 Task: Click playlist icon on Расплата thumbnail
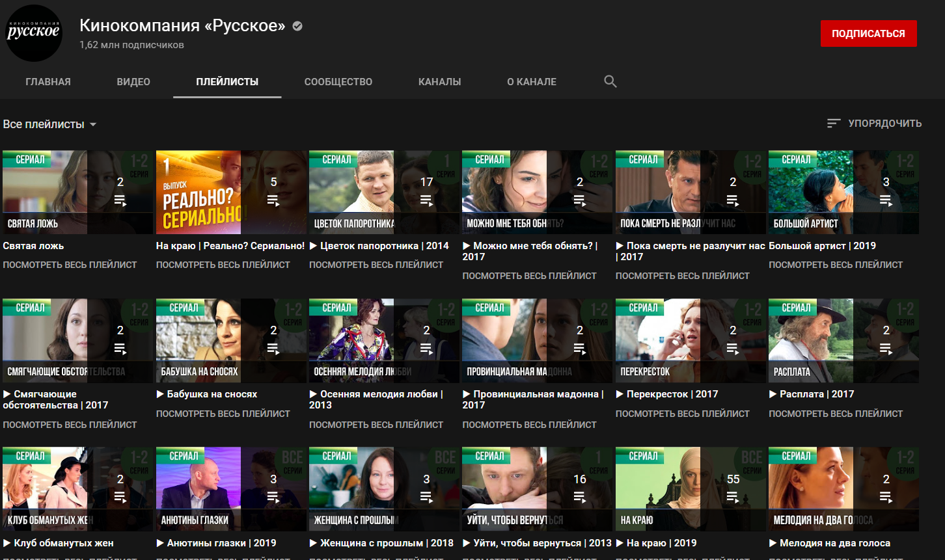pyautogui.click(x=886, y=349)
